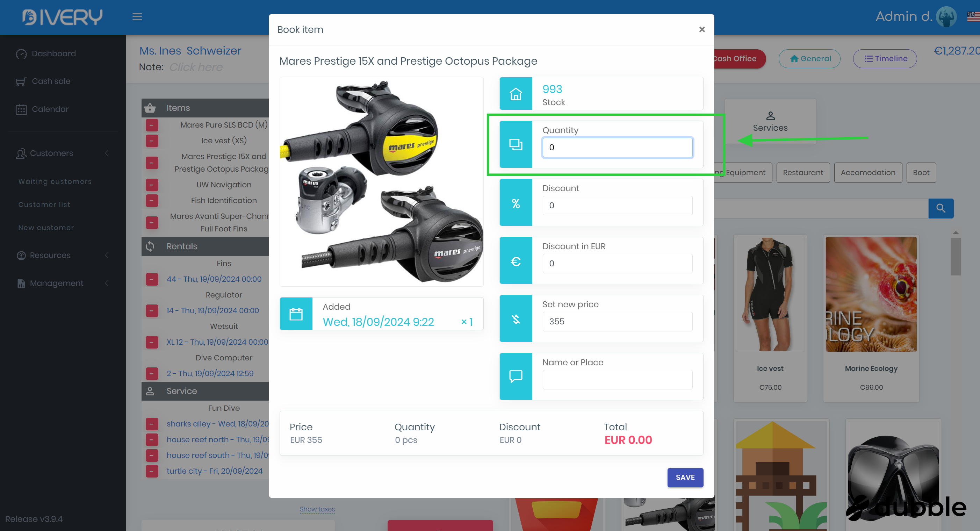The image size is (980, 531).
Task: Click the search magnifier button
Action: coord(941,208)
